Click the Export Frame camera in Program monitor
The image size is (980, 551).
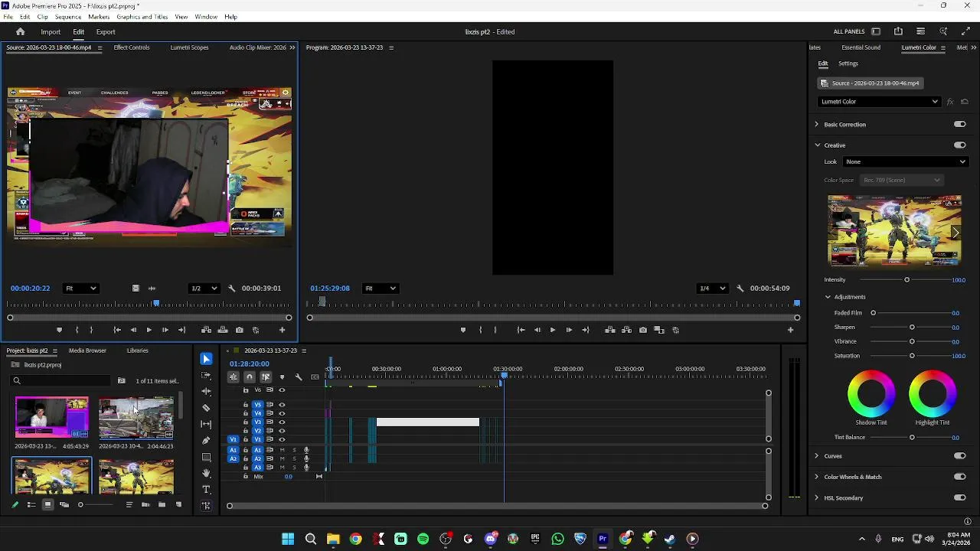click(643, 330)
